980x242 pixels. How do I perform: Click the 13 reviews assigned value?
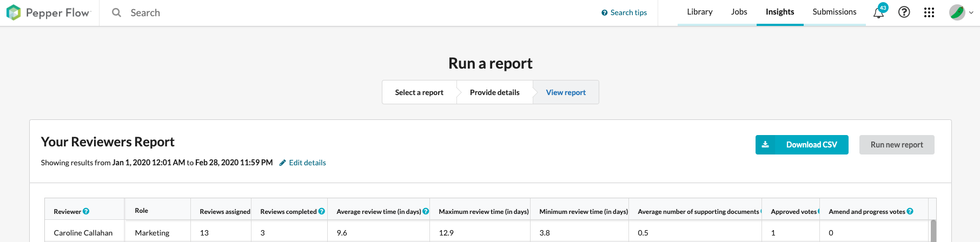(204, 233)
